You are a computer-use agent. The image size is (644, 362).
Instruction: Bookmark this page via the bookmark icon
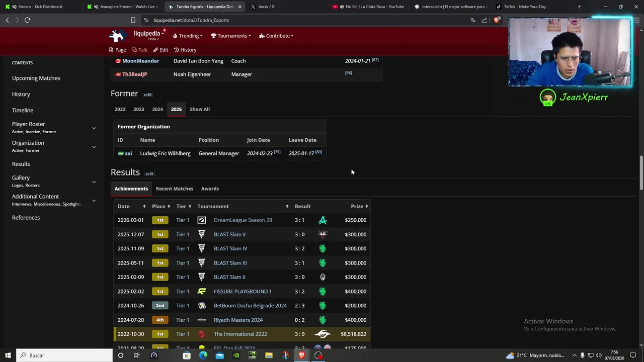(x=133, y=20)
